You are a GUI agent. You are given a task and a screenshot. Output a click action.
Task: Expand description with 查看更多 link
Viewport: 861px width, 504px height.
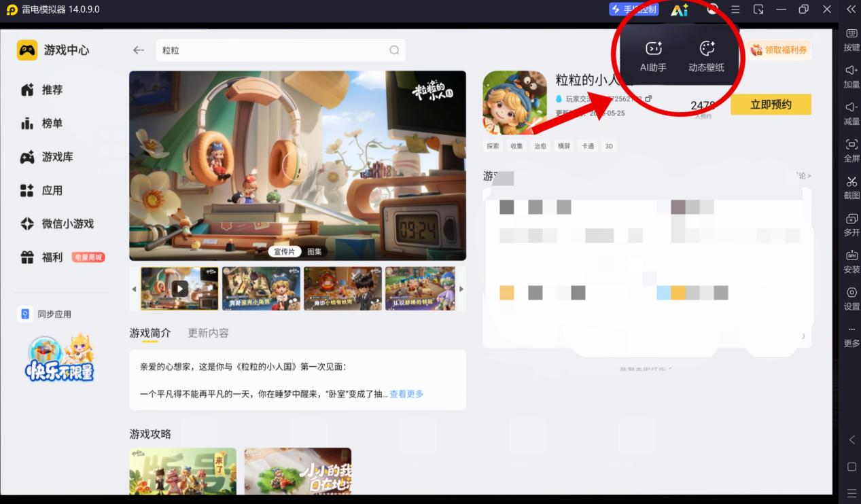[x=406, y=394]
